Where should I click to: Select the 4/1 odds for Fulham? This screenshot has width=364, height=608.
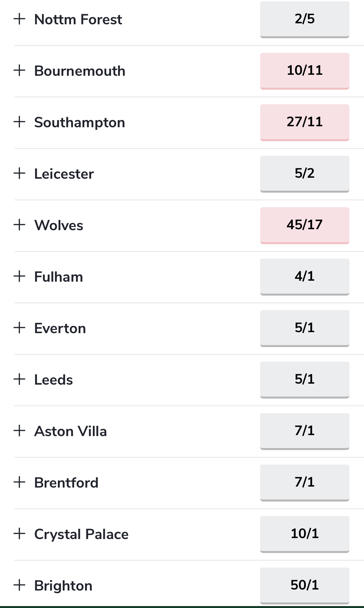click(x=304, y=277)
